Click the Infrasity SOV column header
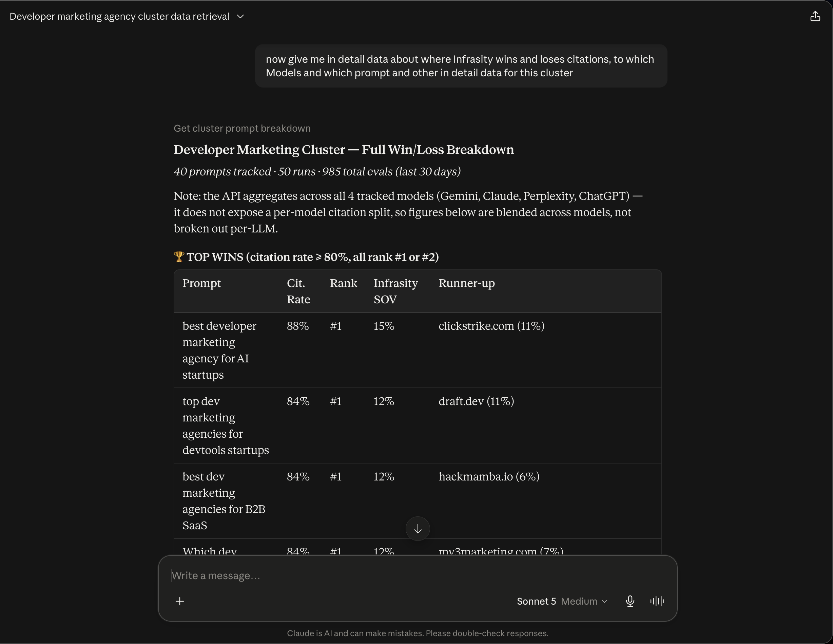The width and height of the screenshot is (833, 644). 396,291
